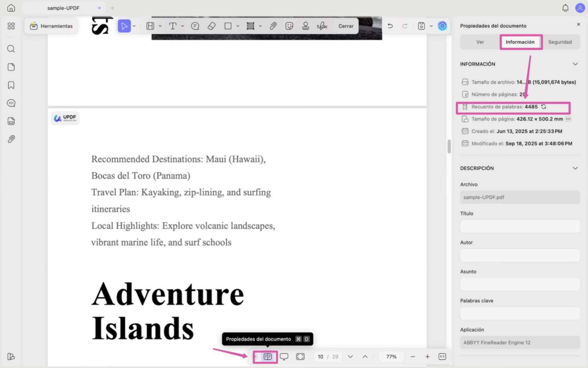Select the Signature tool
This screenshot has height=368, width=588.
[322, 26]
